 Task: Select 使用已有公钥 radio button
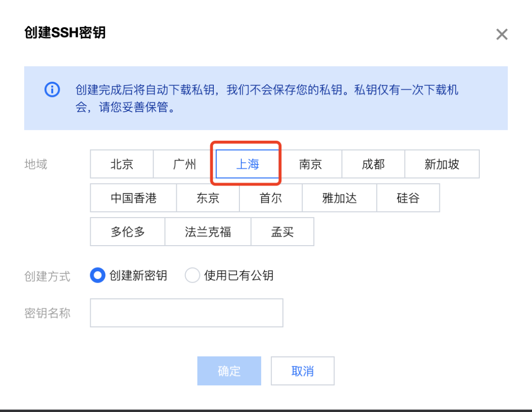(x=192, y=275)
